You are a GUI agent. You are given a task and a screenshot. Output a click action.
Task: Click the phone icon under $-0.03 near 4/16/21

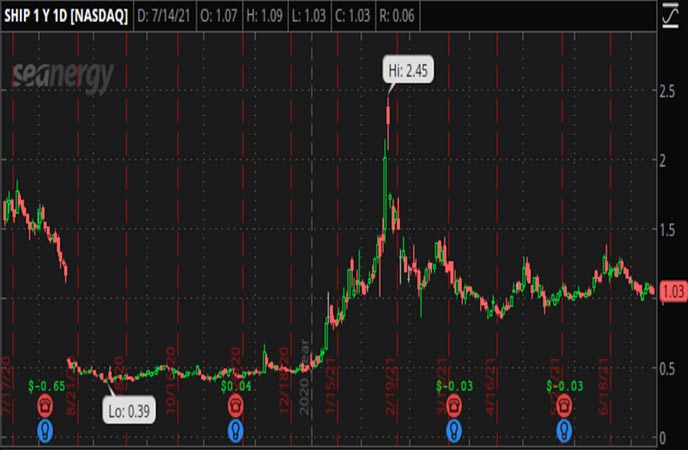click(454, 406)
